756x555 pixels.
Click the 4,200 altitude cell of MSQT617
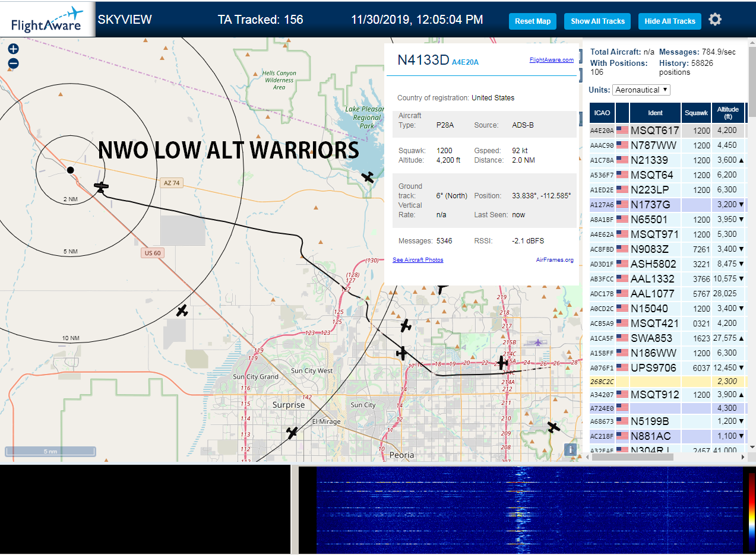coord(727,131)
